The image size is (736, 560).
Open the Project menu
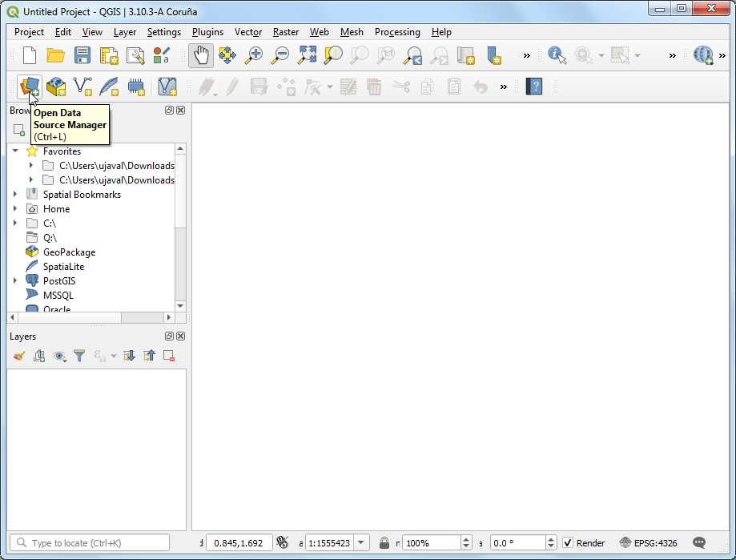(29, 32)
